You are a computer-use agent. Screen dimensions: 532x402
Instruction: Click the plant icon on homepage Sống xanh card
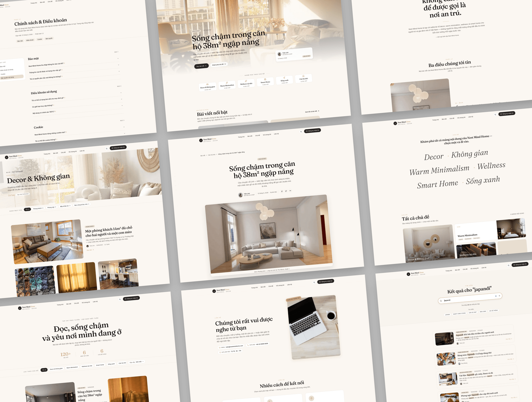pos(284,78)
